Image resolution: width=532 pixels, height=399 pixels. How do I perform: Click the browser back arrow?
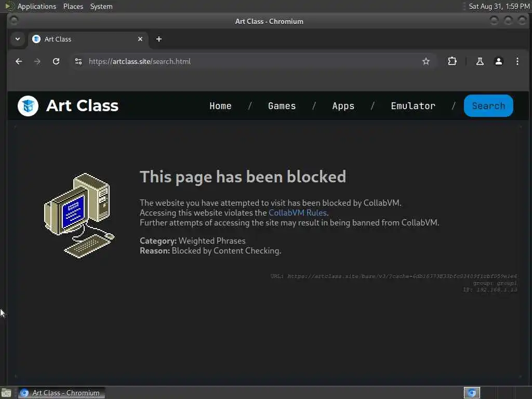click(x=19, y=61)
